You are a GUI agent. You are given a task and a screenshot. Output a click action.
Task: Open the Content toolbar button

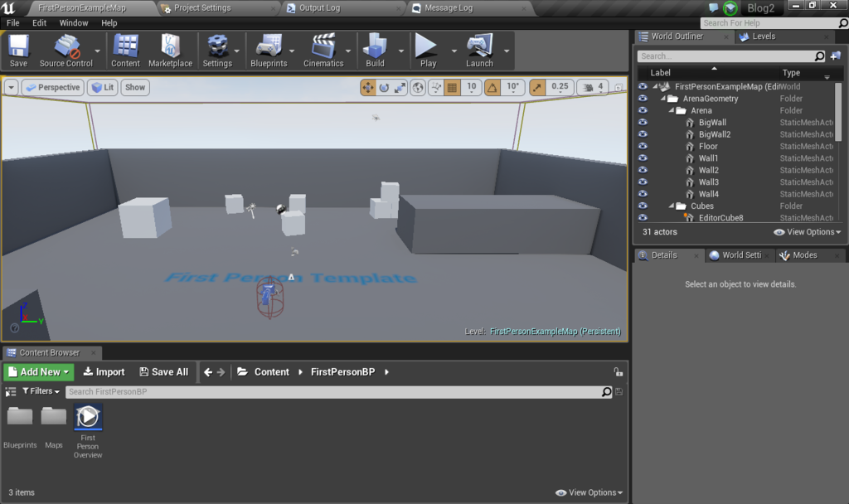point(125,51)
